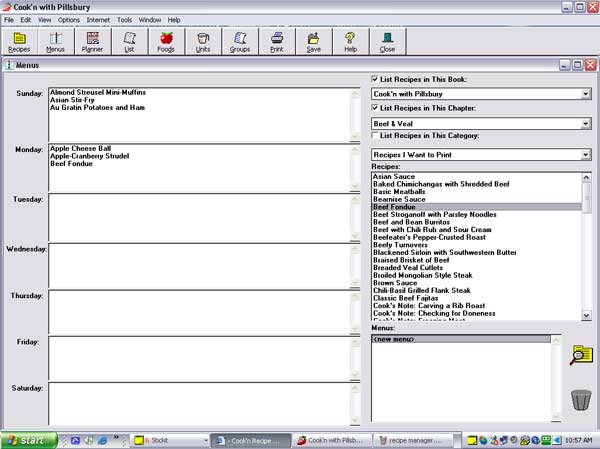This screenshot has height=449, width=600.
Task: Click the Windows Start button
Action: click(28, 440)
